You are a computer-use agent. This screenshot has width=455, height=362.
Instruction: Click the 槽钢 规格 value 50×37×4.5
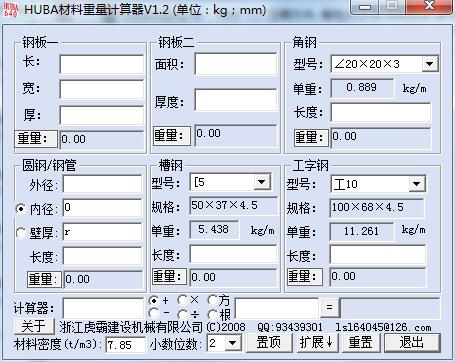pos(233,206)
